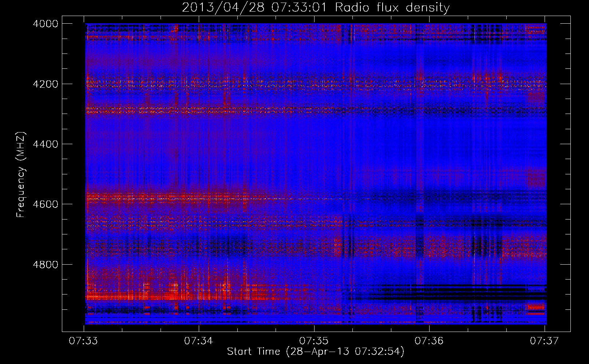Click the '4400' frequency axis label
Image resolution: width=589 pixels, height=364 pixels.
pos(46,144)
